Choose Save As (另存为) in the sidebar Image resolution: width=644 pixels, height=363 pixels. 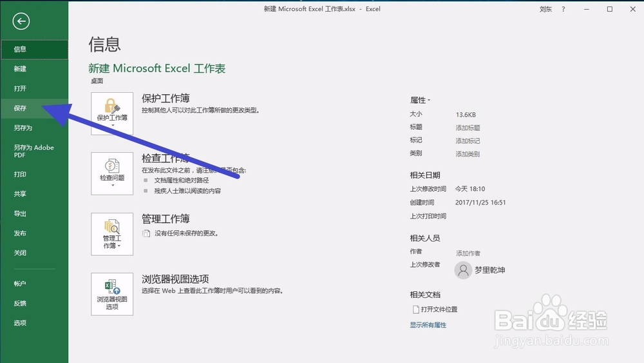(34, 128)
